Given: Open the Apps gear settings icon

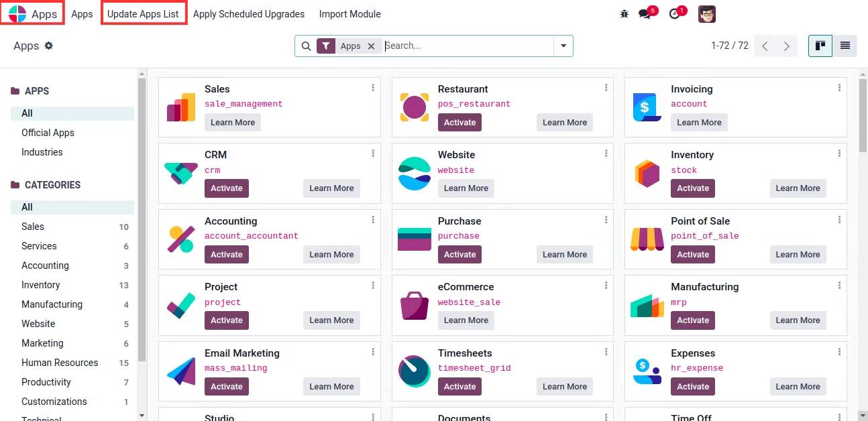Looking at the screenshot, I should tap(48, 46).
